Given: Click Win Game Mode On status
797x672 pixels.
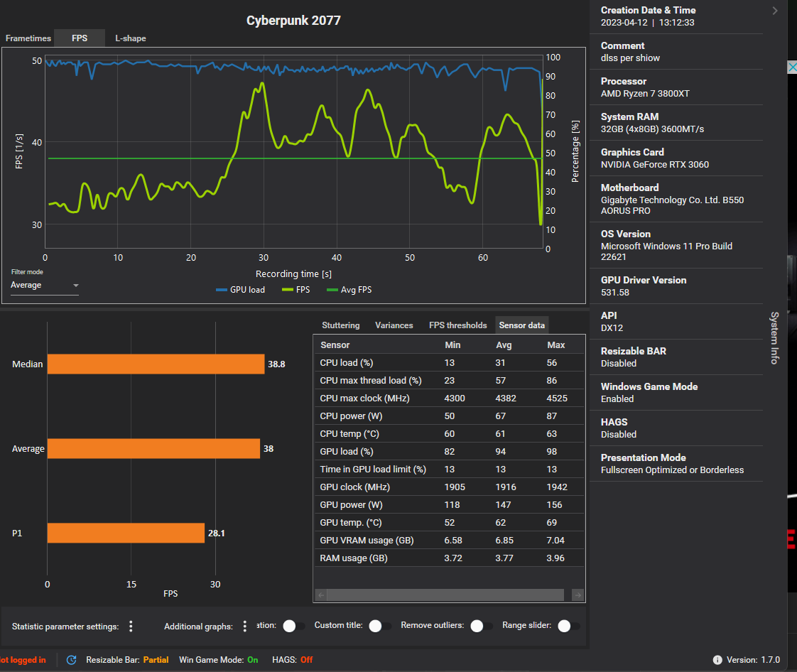Looking at the screenshot, I should pyautogui.click(x=219, y=660).
